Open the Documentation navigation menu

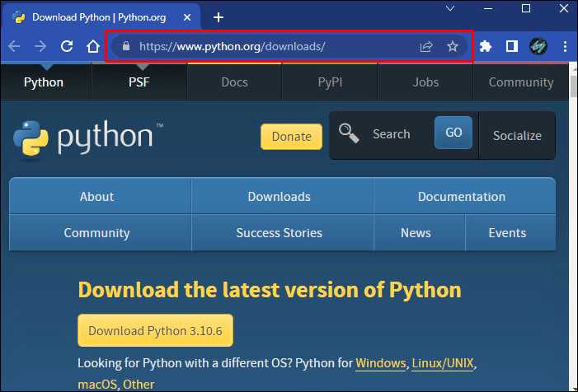click(461, 197)
